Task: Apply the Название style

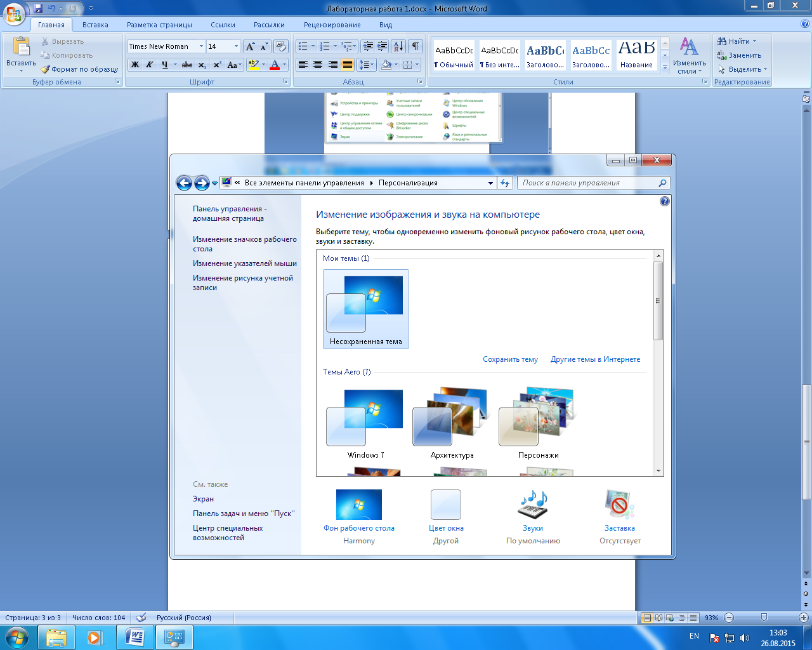Action: (x=637, y=56)
